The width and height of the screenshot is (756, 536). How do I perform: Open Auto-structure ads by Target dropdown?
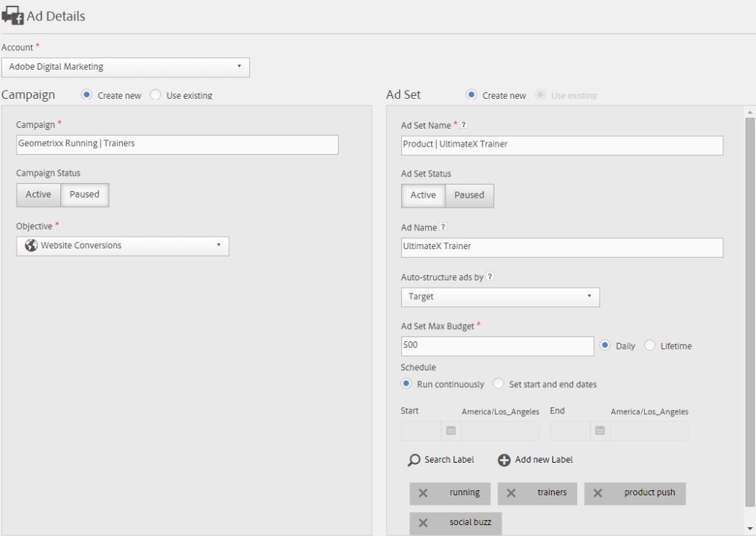click(500, 297)
